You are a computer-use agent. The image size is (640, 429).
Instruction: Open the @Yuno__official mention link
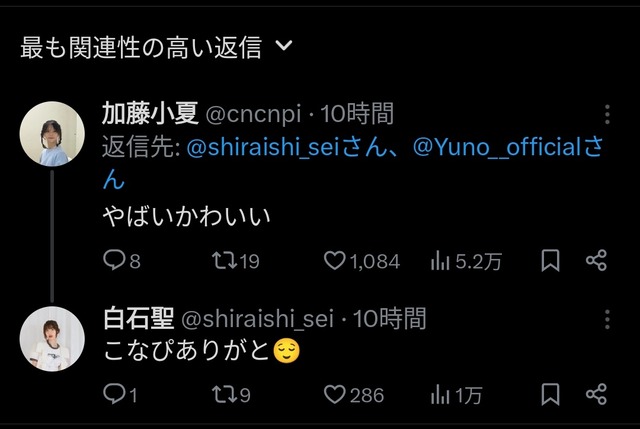point(496,148)
